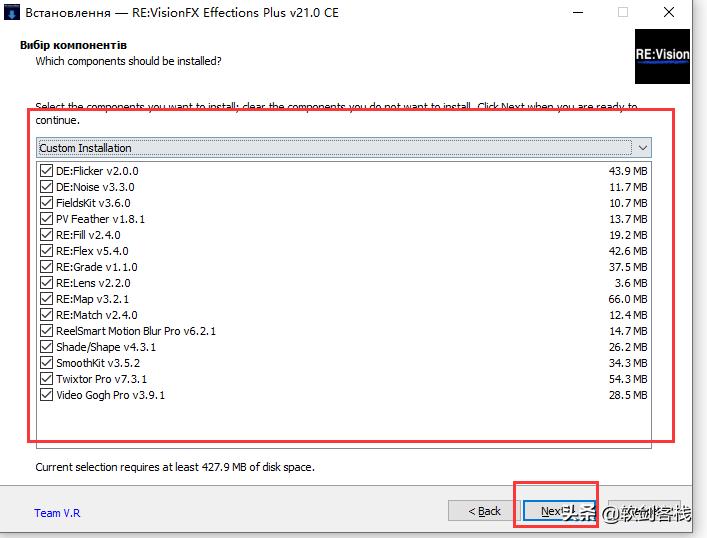Click the 427.9 MB disk space message
This screenshot has width=707, height=538.
coord(175,467)
